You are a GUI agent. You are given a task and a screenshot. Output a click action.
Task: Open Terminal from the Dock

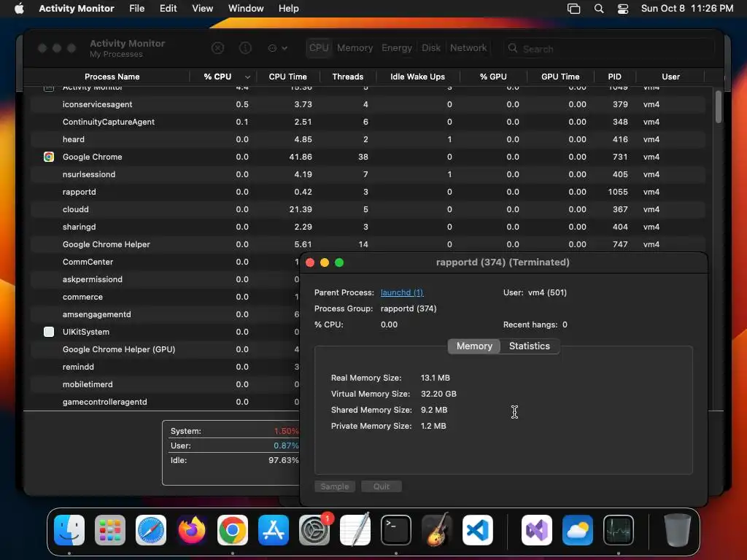pos(396,530)
